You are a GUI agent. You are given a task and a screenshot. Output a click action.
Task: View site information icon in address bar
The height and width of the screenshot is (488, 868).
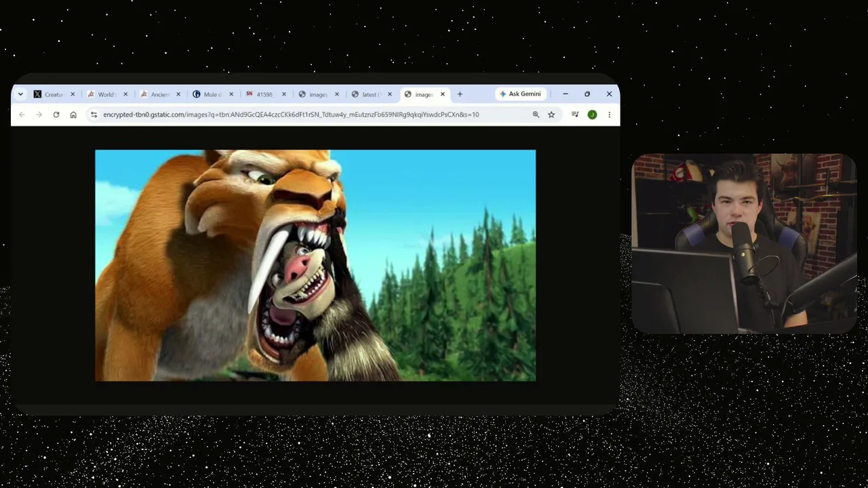coord(94,115)
